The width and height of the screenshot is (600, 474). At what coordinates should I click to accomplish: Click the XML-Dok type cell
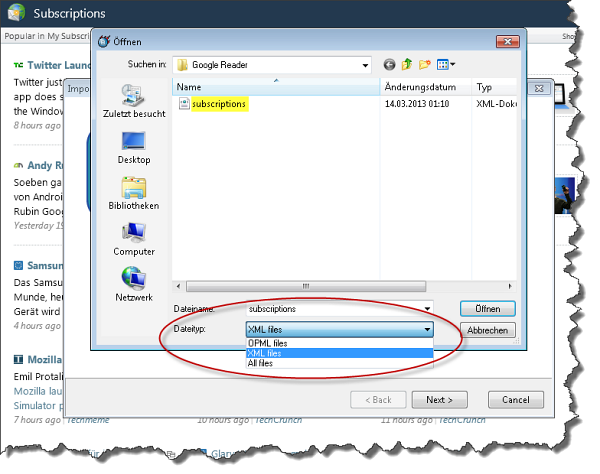496,104
